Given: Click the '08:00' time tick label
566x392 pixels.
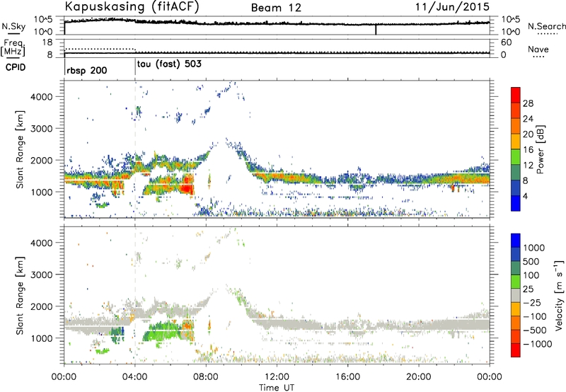Looking at the screenshot, I should tap(206, 377).
